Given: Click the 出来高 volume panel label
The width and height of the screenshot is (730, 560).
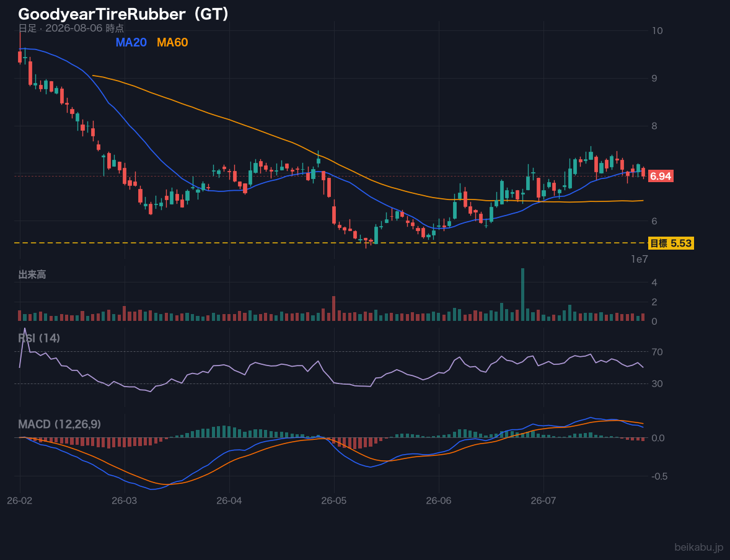Looking at the screenshot, I should pos(32,274).
